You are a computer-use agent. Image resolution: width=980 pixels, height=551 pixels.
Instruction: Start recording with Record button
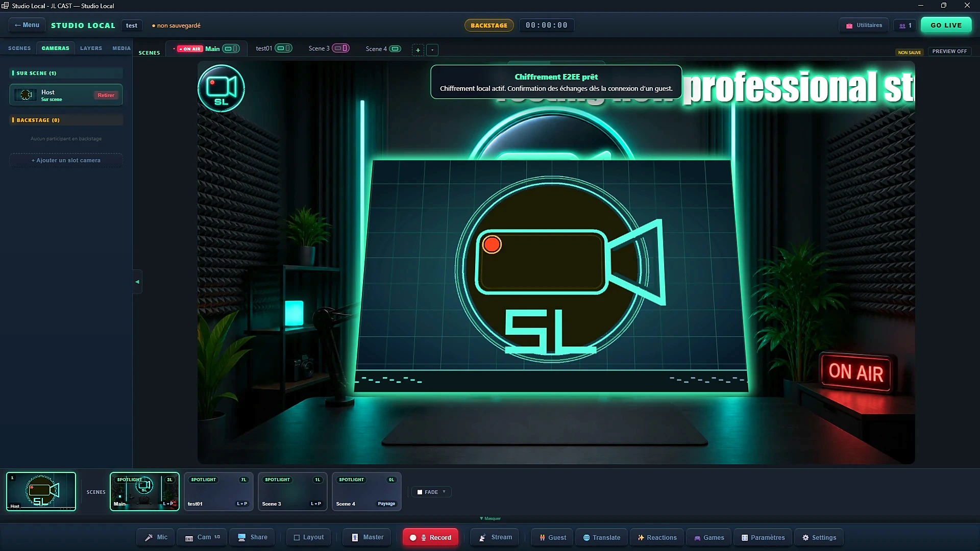[x=430, y=537]
